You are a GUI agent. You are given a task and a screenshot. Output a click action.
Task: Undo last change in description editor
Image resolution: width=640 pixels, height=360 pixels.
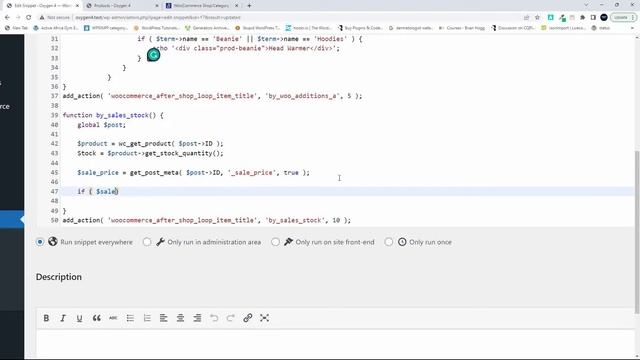(x=214, y=318)
